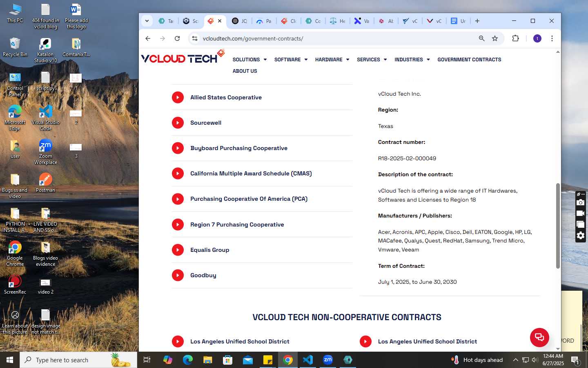Screen dimensions: 588x368
Task: Open File Explorer from taskbar
Action: coord(208,360)
